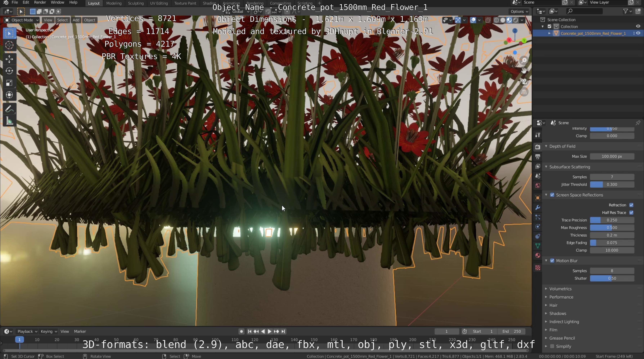Open the viewport Add menu
Viewport: 644px width, 359px height.
(76, 20)
